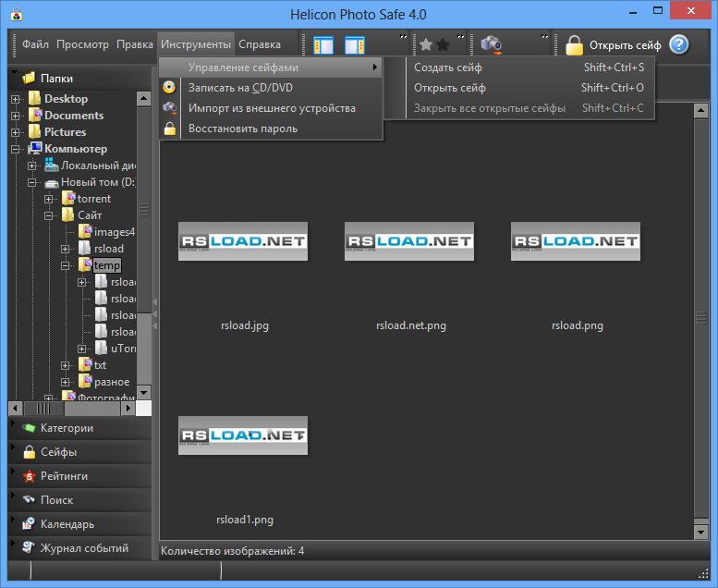Click thumbnail area scroll down arrow

point(701,532)
